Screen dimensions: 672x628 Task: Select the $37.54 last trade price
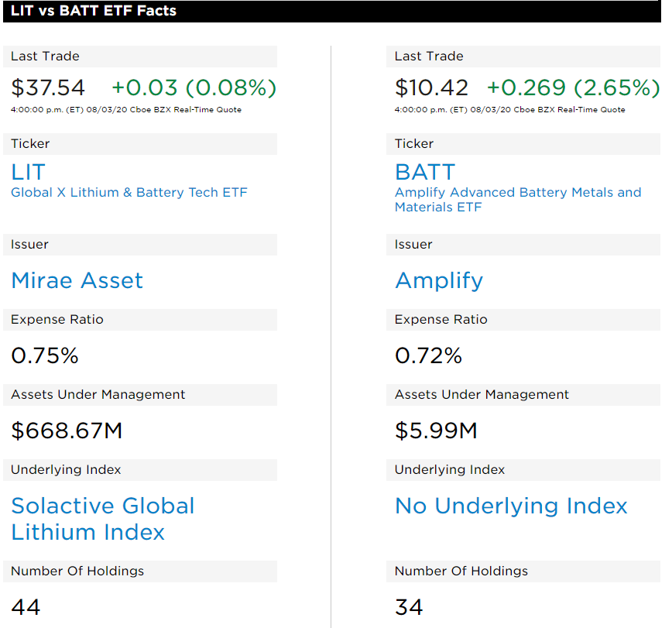tap(48, 88)
